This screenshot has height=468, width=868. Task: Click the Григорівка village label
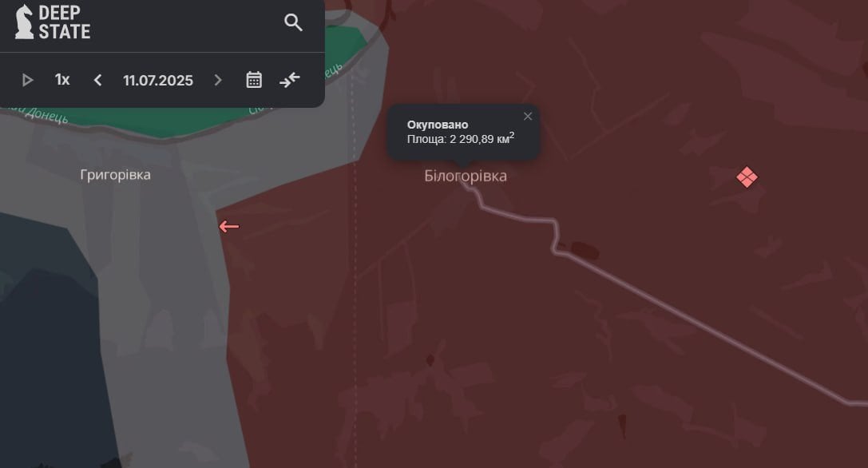[115, 175]
